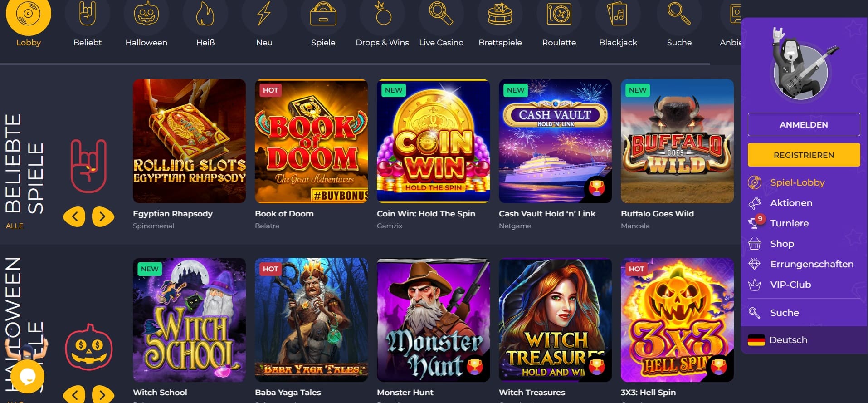Image resolution: width=868 pixels, height=403 pixels.
Task: Advance the Halloween games carousel right
Action: click(103, 394)
